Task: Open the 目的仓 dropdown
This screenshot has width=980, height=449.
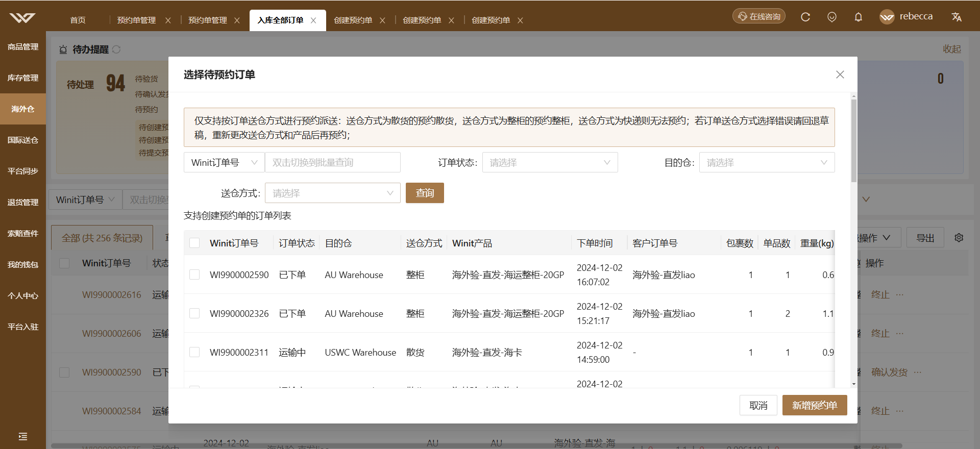Action: 767,162
